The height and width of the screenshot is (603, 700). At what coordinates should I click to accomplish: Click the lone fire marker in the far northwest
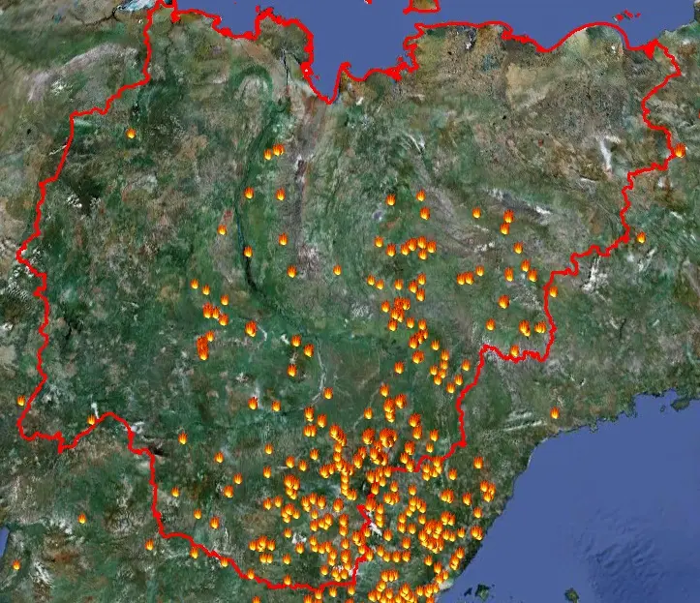(x=131, y=133)
